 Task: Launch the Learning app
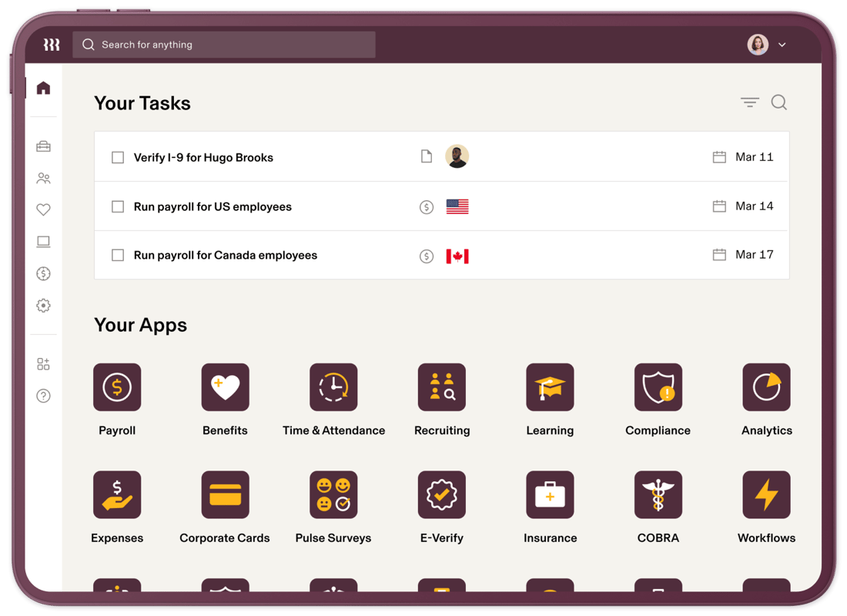pos(550,387)
